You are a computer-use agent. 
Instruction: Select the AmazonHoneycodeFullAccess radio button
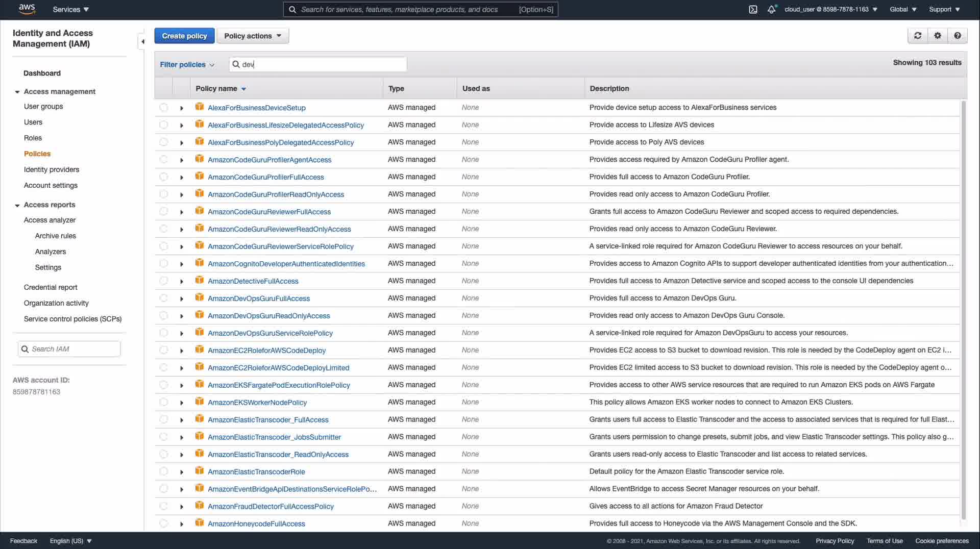pyautogui.click(x=163, y=523)
